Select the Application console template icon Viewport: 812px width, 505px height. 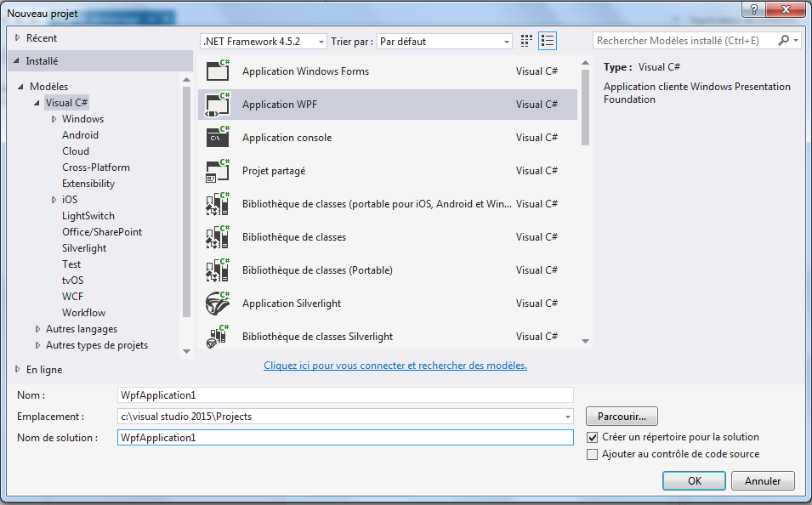tap(217, 137)
